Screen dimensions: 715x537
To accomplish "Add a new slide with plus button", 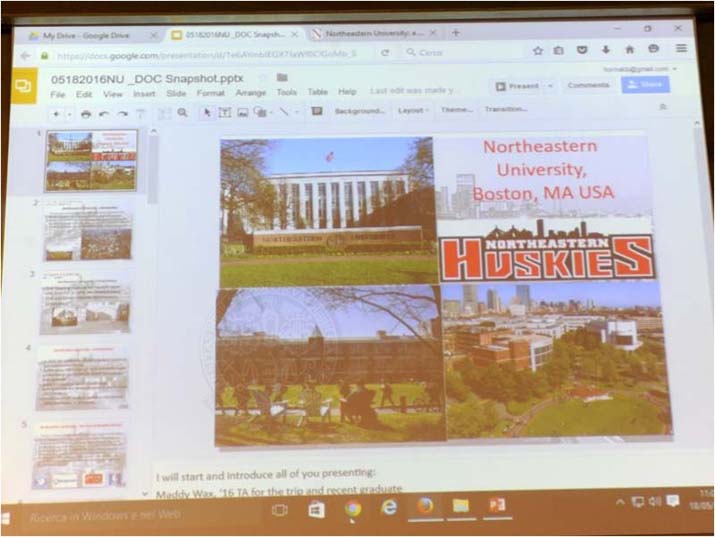I will [x=56, y=114].
